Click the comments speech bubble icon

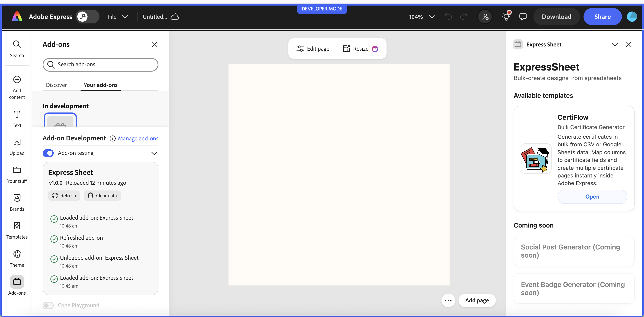coord(523,17)
